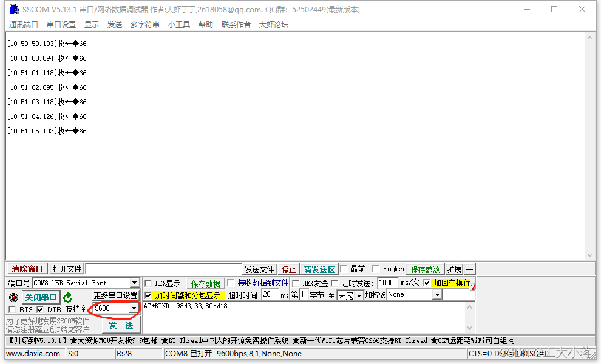
Task: Open the 串口设置 menu
Action: click(x=61, y=24)
